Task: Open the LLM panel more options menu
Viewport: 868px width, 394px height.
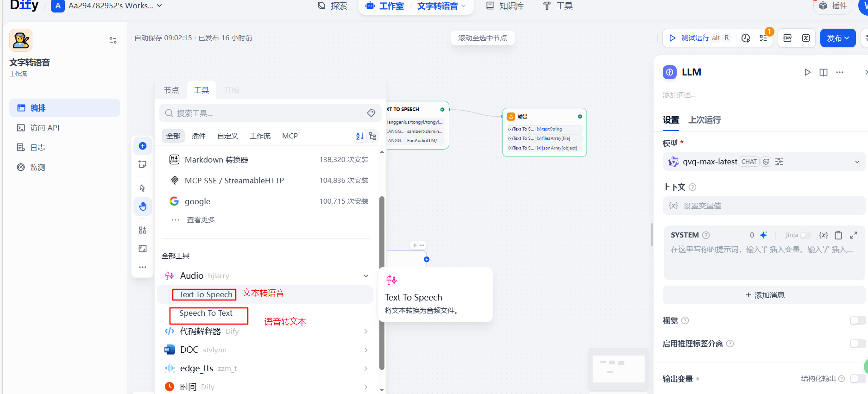Action: coord(840,72)
